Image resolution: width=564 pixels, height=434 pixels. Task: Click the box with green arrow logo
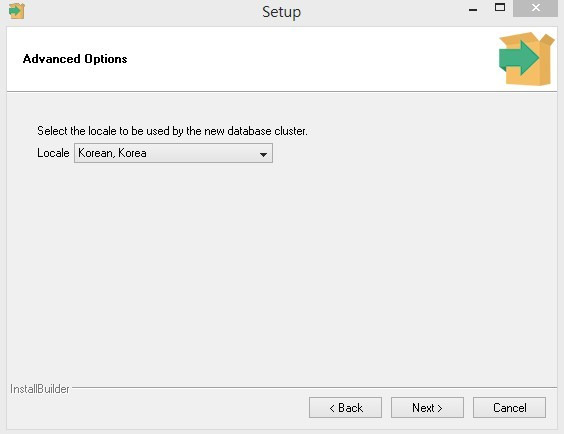click(x=526, y=59)
